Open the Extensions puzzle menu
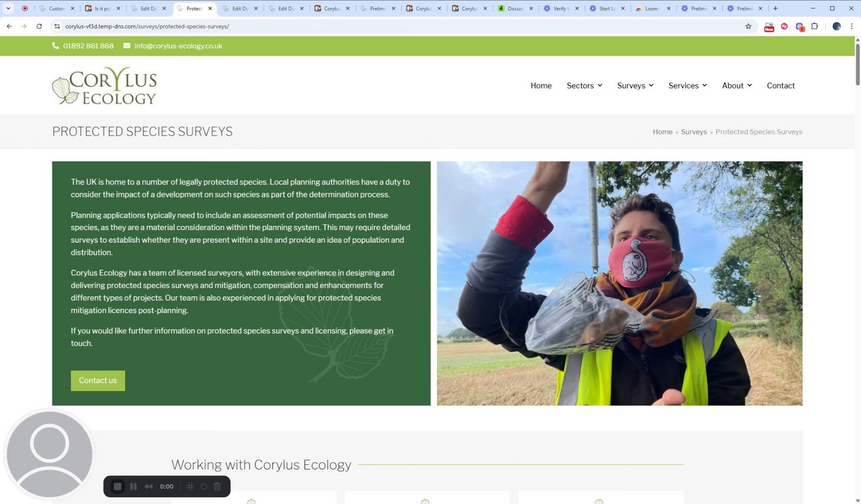861x504 pixels. [815, 26]
